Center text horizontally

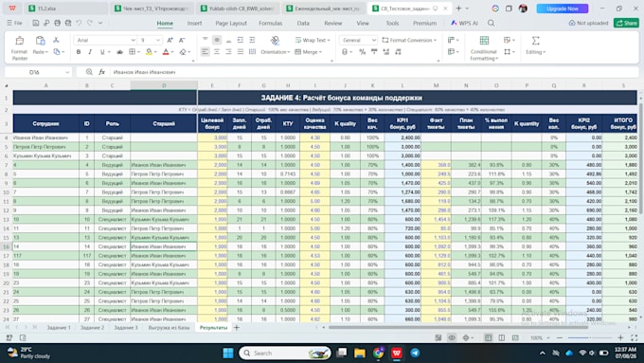[217, 52]
